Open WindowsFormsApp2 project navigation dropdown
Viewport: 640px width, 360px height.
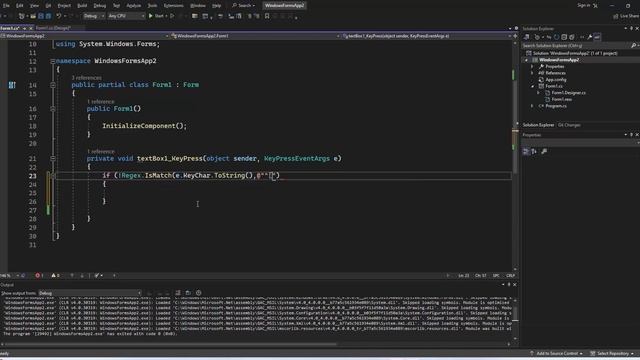coord(85,36)
